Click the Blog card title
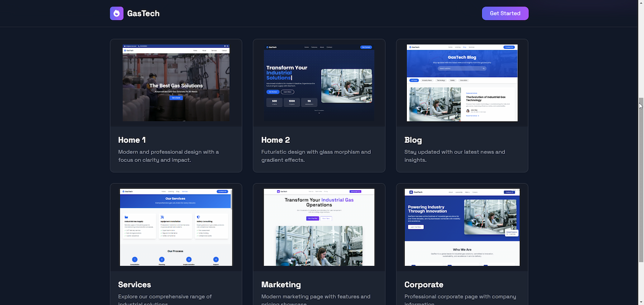644x305 pixels. (413, 140)
